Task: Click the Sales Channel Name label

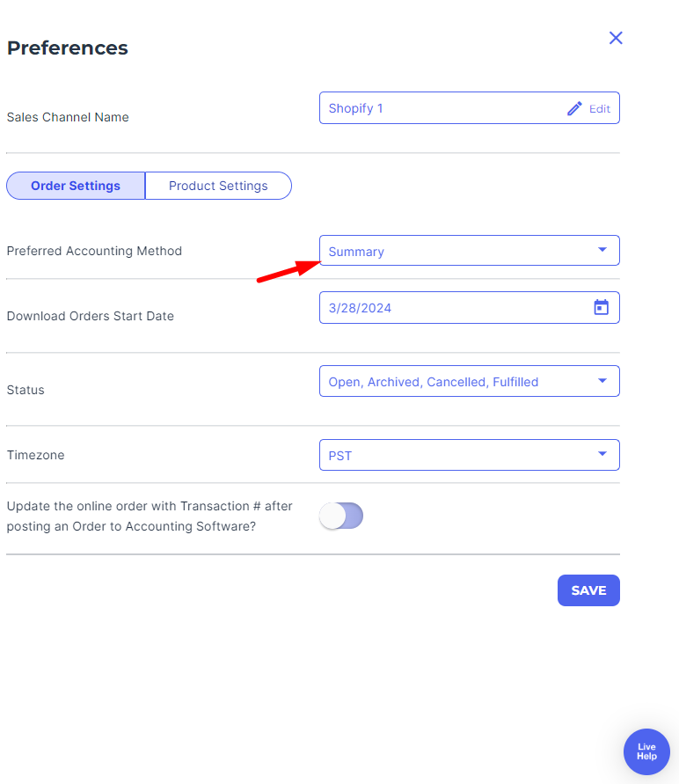Action: click(x=68, y=117)
